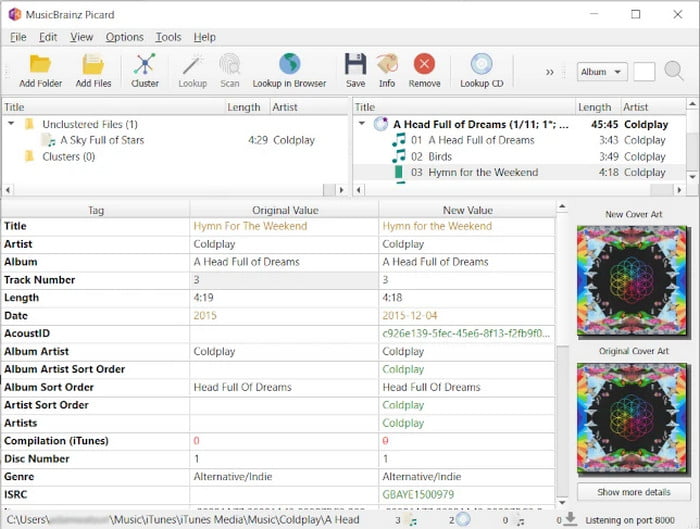Screen dimensions: 700x529
Task: Click the red Remove icon
Action: pos(424,67)
